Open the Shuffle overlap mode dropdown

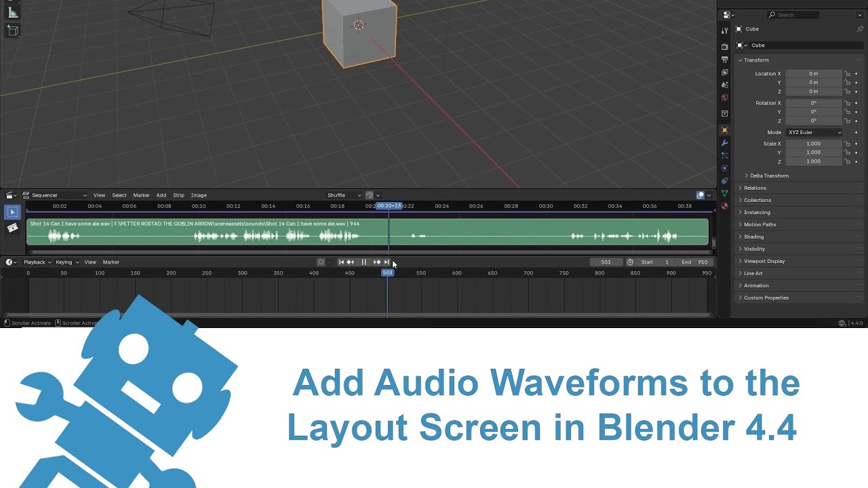coord(344,195)
